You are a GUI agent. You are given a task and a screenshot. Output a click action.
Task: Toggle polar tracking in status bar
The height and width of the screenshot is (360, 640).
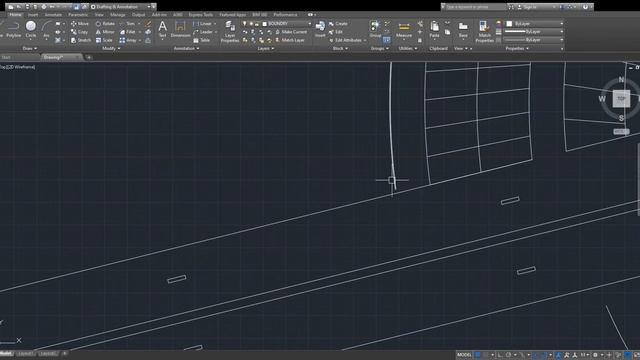pyautogui.click(x=509, y=355)
